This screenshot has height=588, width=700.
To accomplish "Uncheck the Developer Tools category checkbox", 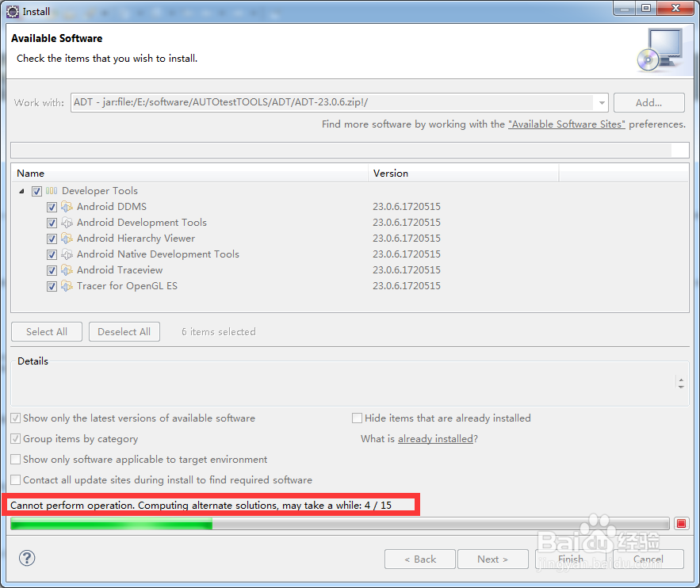I will tap(36, 192).
